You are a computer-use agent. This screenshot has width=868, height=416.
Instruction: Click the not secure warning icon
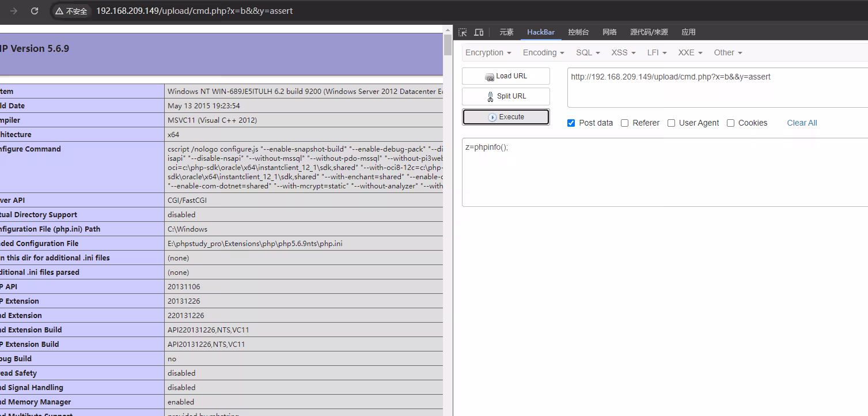click(59, 11)
